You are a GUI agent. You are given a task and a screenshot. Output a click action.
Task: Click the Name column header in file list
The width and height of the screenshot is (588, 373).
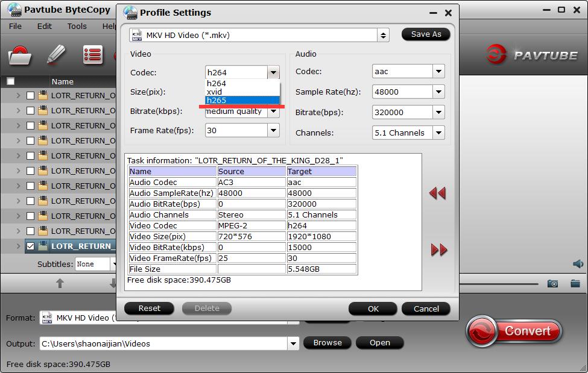[62, 81]
